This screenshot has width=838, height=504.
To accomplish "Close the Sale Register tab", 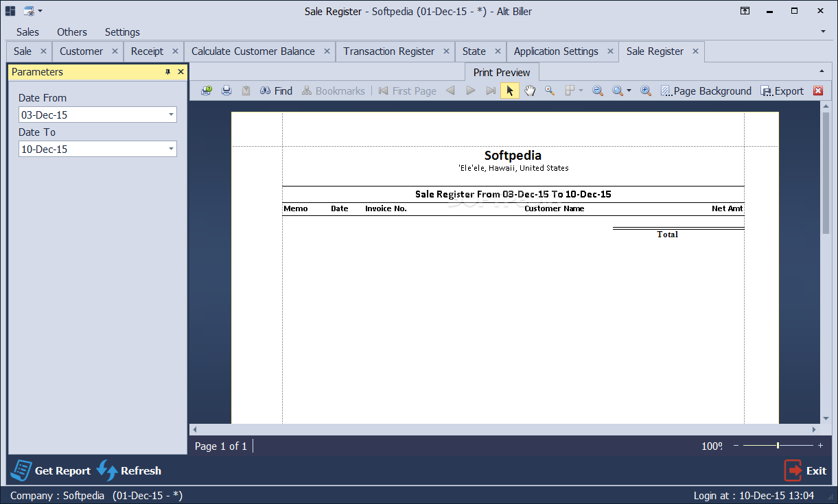I will pos(695,51).
